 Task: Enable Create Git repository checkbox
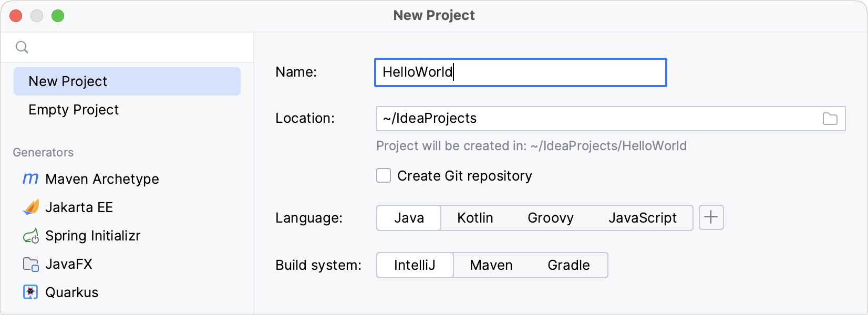click(384, 175)
